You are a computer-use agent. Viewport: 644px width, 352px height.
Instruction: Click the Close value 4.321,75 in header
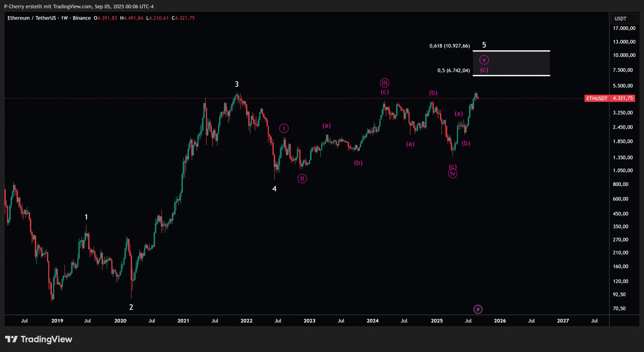[185, 18]
